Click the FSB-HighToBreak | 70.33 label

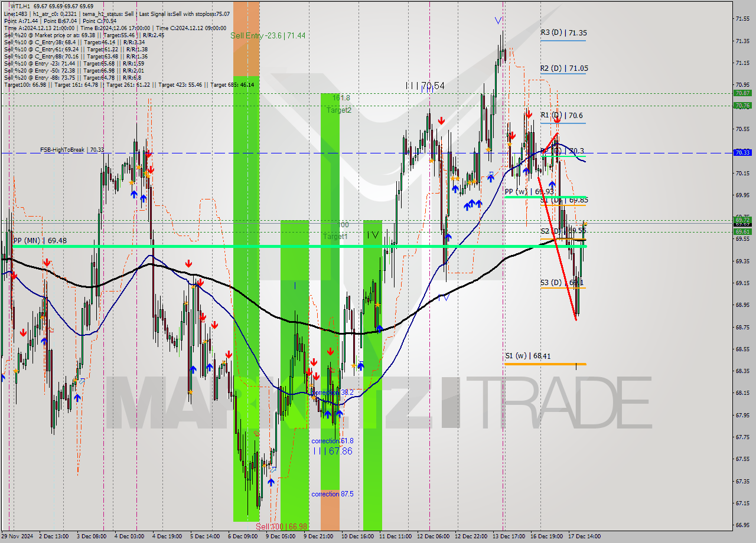tap(72, 150)
